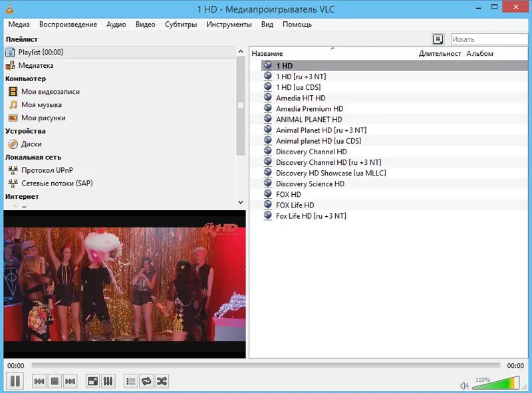Viewport: 532px width, 393px height.
Task: Open extended settings equalizer icon
Action: tap(108, 381)
